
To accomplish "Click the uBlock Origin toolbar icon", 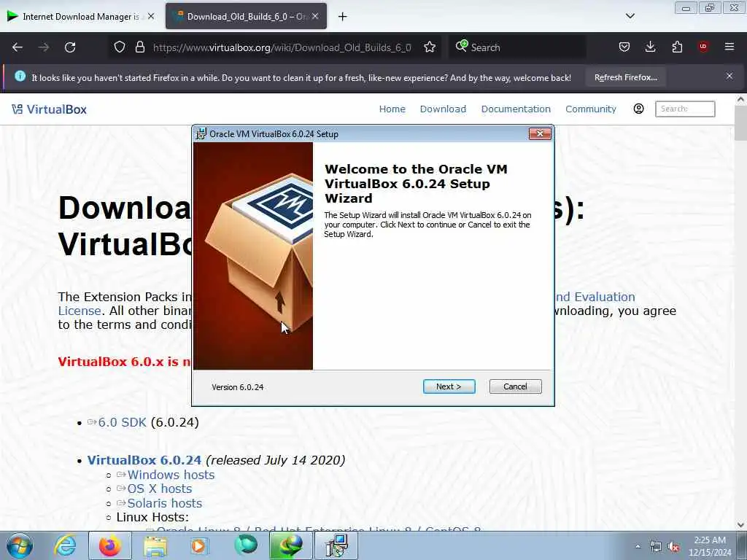I will (703, 47).
